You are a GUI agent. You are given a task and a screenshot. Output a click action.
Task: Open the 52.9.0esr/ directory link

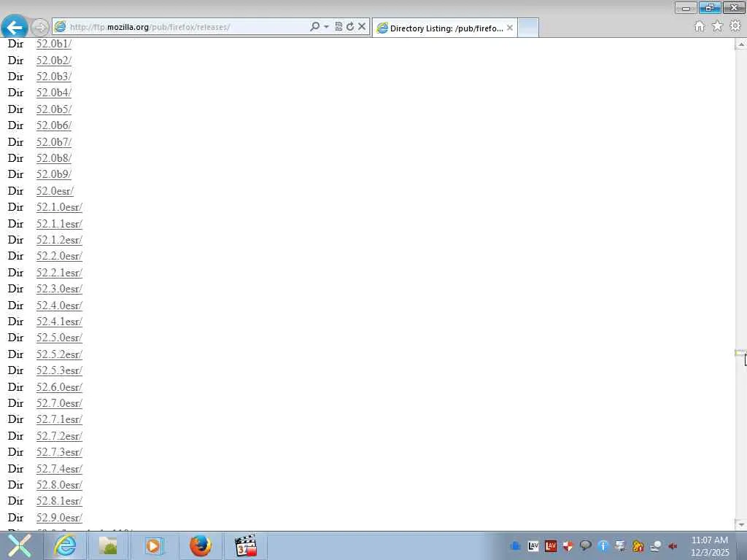click(59, 518)
